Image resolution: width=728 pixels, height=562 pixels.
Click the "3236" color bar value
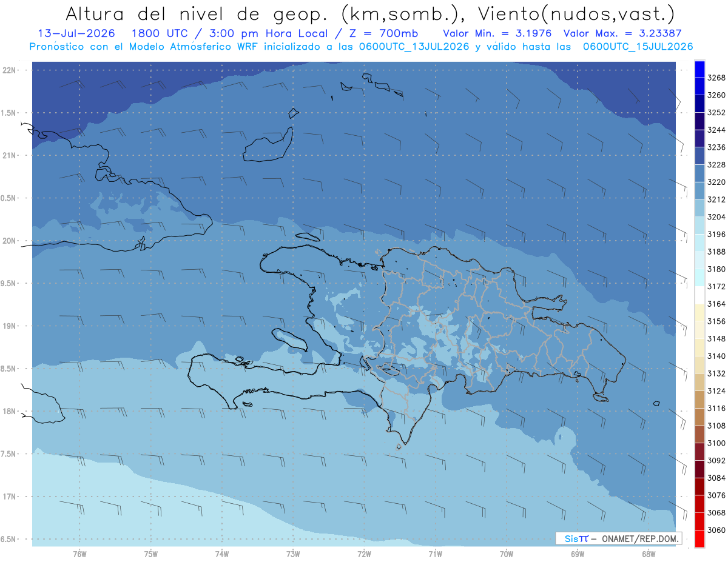click(x=716, y=147)
